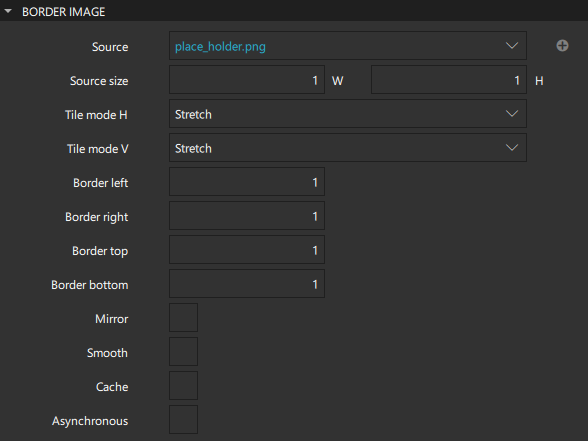This screenshot has height=441, width=588.
Task: Click the Border right value field
Action: click(247, 216)
